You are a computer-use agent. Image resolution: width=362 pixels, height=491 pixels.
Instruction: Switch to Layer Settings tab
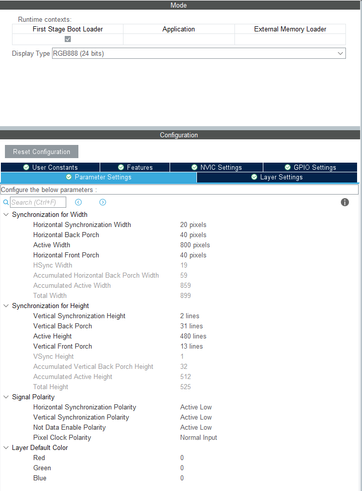point(277,177)
